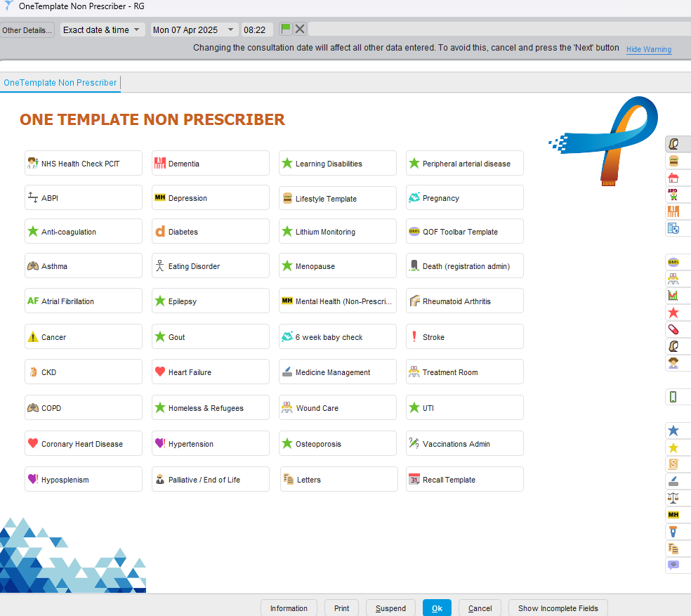Viewport: 691px width, 616px height.
Task: Suspend the consultation with the Suspend button
Action: pos(390,608)
